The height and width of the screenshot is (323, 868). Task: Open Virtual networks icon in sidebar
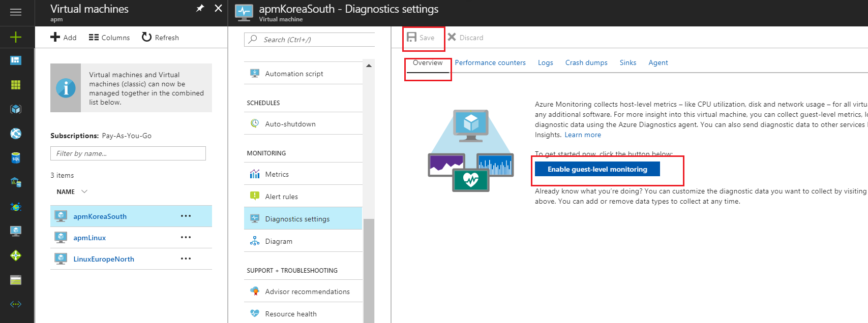[x=16, y=304]
